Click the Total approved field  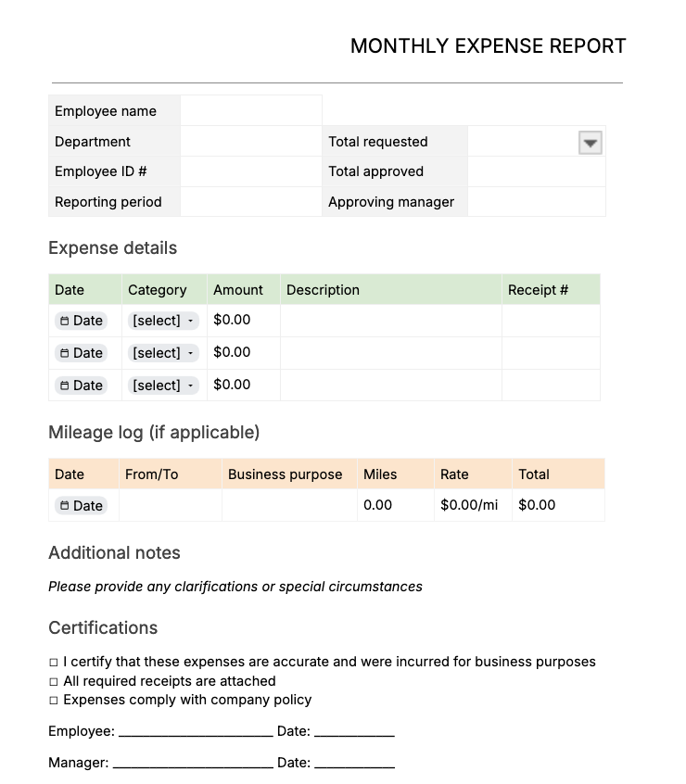coord(536,171)
